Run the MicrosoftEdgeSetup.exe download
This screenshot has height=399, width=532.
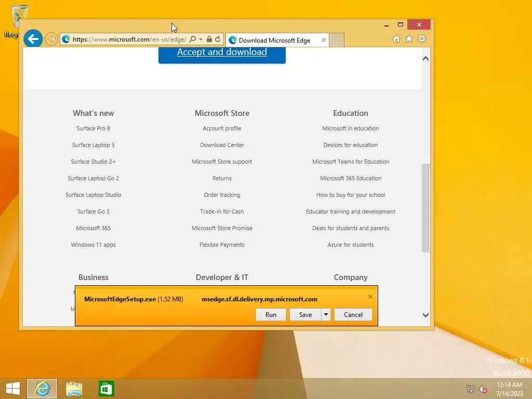click(271, 314)
